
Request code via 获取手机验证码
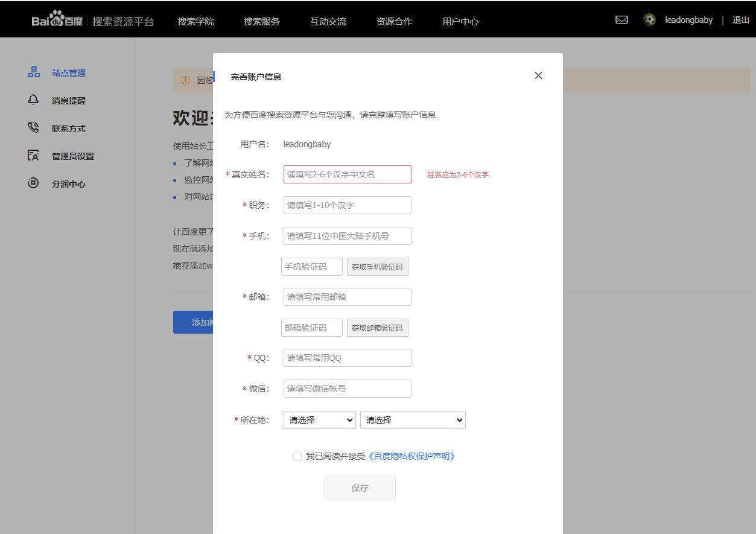pos(377,266)
